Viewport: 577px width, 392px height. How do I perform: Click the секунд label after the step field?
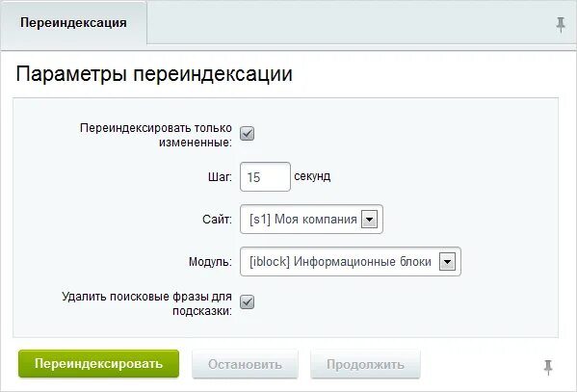[312, 176]
